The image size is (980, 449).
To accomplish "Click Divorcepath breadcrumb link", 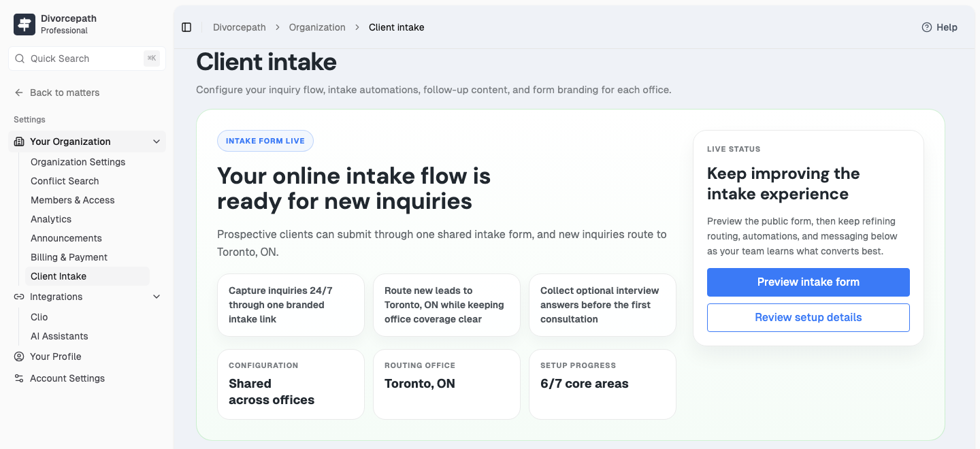I will point(240,27).
